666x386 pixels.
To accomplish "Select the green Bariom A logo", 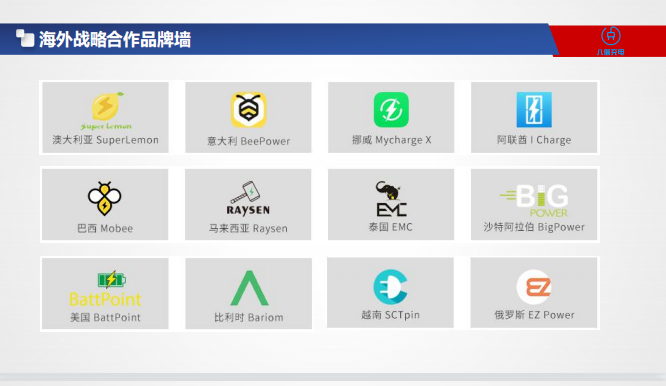I will pyautogui.click(x=249, y=288).
